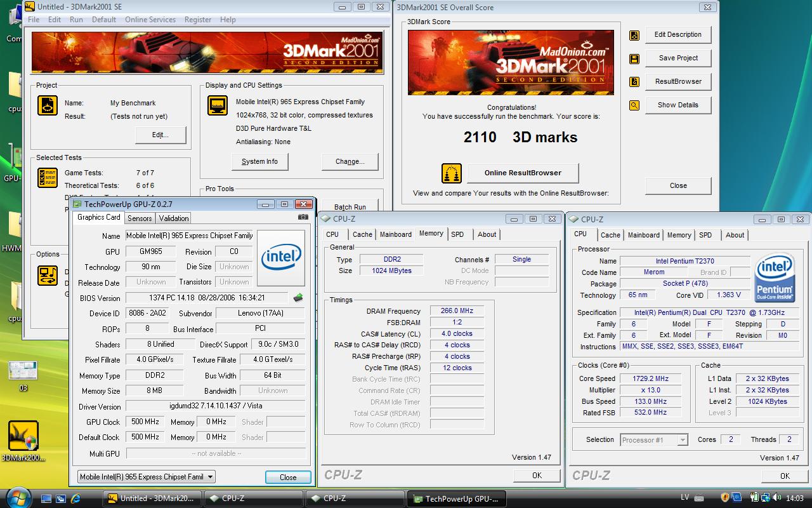Open the Edit menu in 3DMark2001
Viewport: 812px width, 508px height.
pyautogui.click(x=55, y=20)
